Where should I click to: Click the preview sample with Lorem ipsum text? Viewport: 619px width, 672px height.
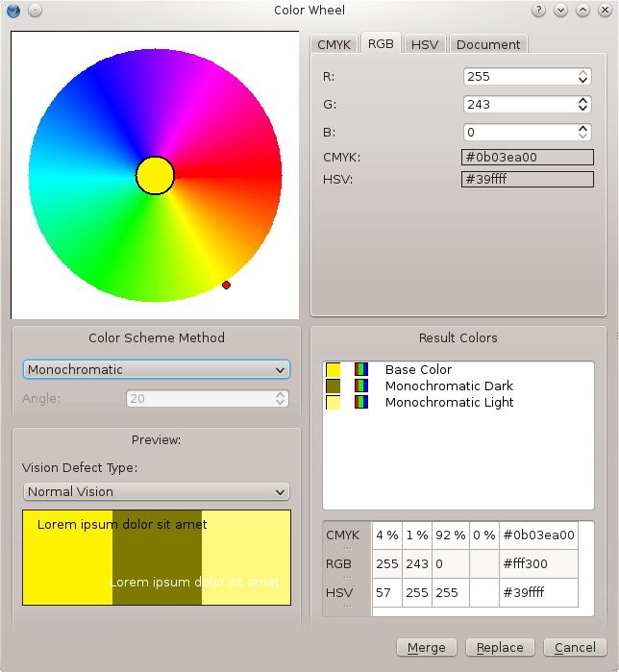(157, 558)
